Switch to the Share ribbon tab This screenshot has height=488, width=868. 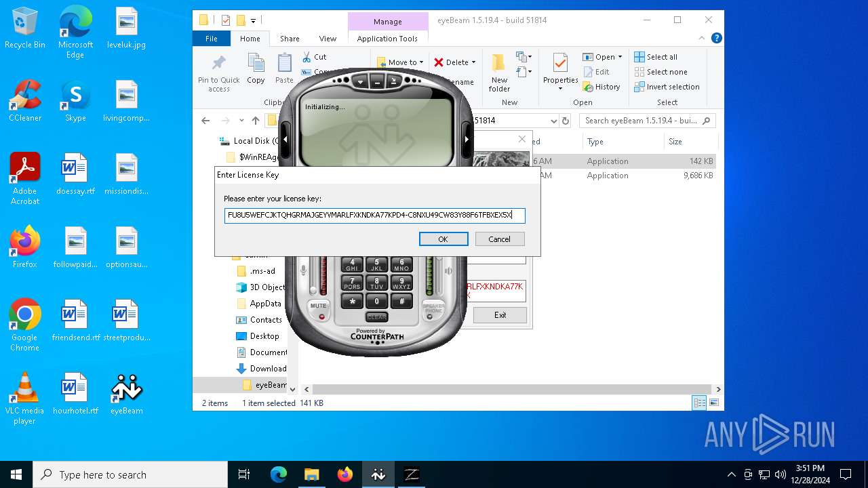(290, 39)
